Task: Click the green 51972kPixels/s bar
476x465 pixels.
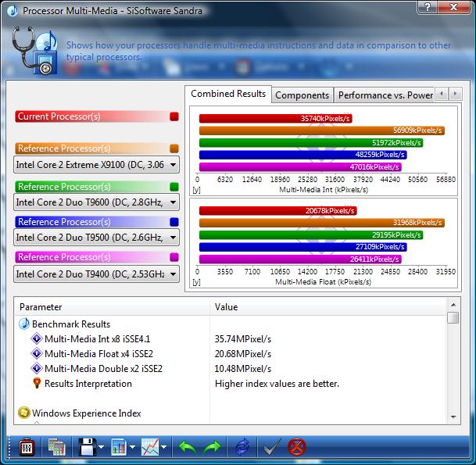Action: (x=311, y=143)
